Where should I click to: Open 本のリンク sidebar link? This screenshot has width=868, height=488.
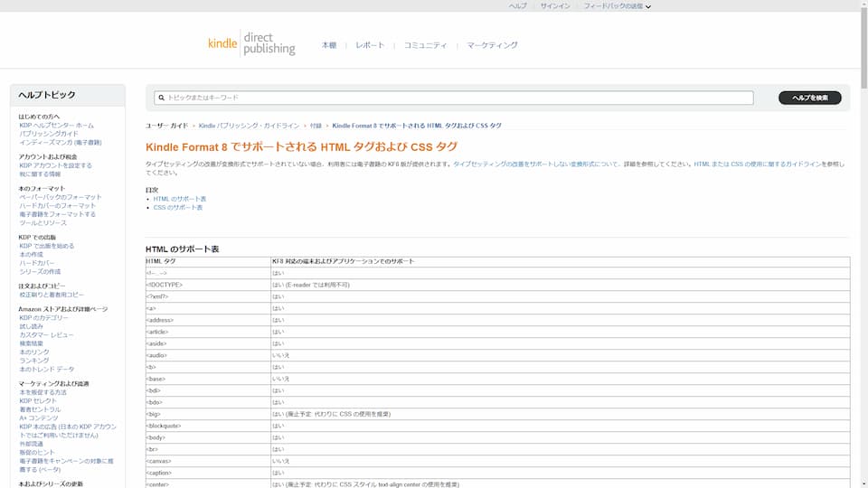point(34,352)
